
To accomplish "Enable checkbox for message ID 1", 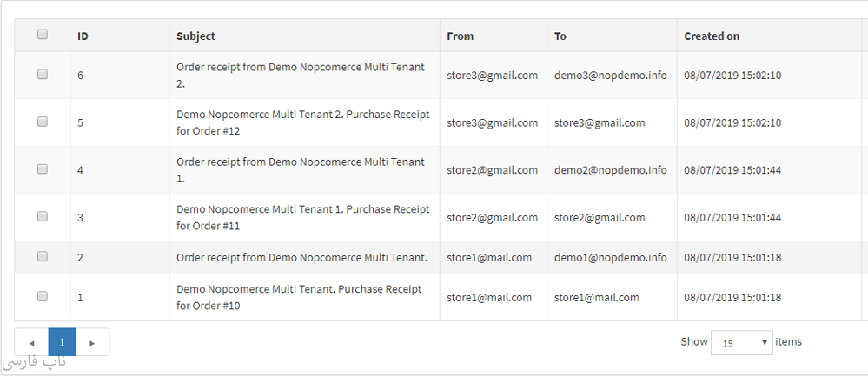I will click(x=43, y=296).
